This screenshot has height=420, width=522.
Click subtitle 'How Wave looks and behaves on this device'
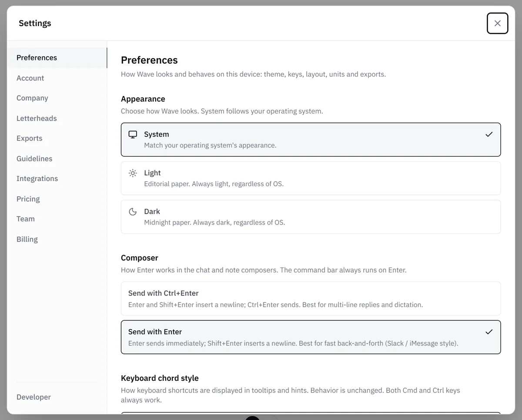[253, 74]
